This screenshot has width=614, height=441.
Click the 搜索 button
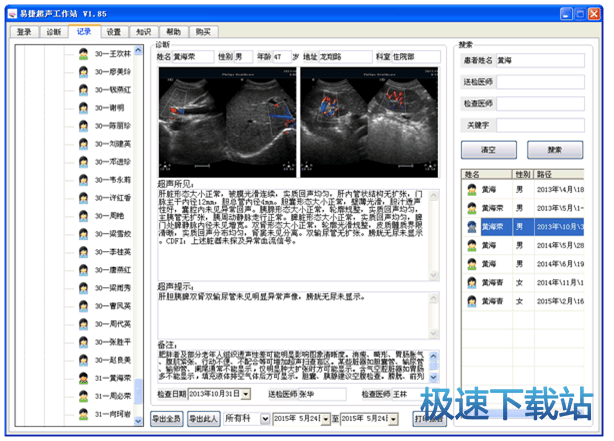[555, 150]
